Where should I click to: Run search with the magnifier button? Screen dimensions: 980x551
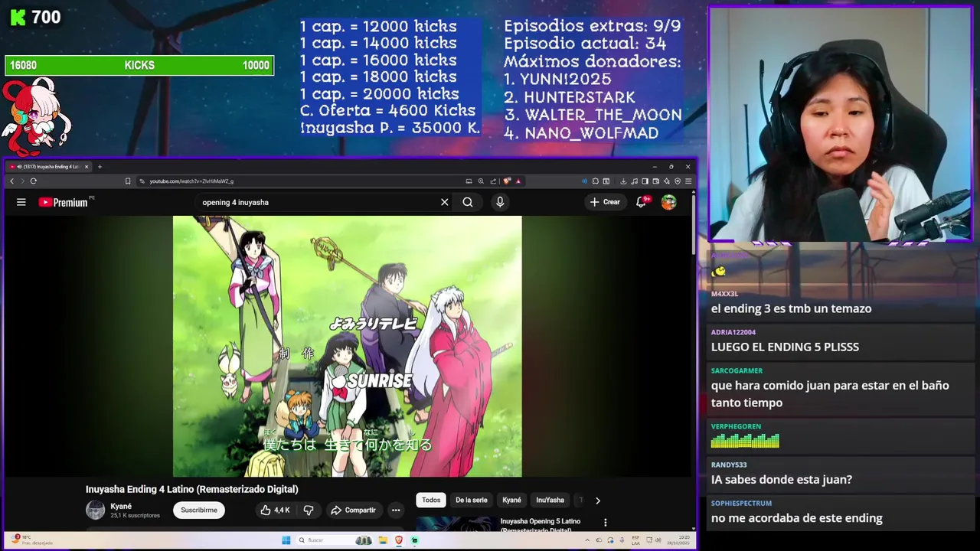pyautogui.click(x=468, y=202)
